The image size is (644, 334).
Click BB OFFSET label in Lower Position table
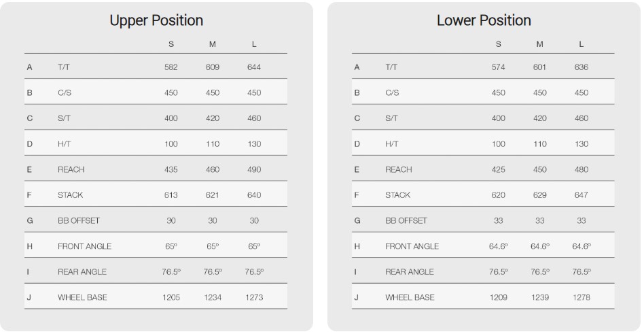click(x=406, y=220)
